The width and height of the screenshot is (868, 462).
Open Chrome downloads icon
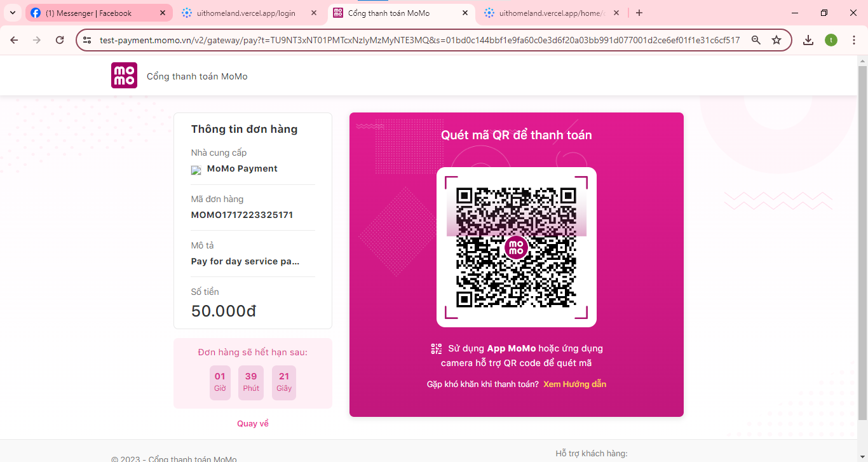pyautogui.click(x=808, y=40)
